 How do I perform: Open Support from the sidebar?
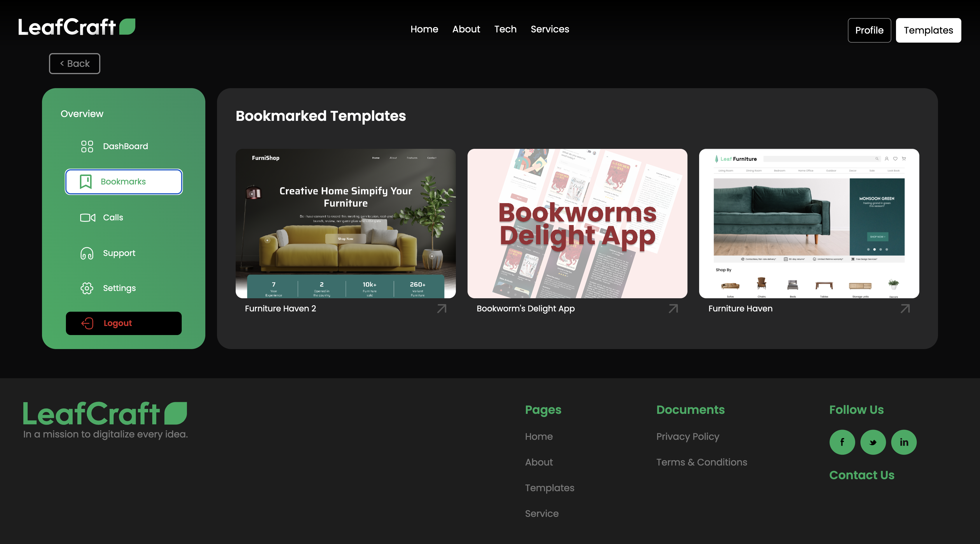pyautogui.click(x=119, y=253)
